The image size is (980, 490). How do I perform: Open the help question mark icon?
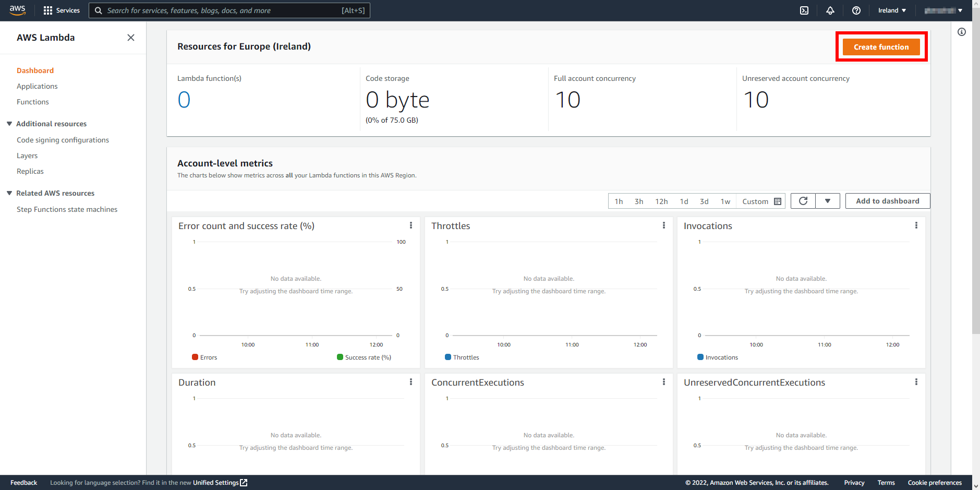[x=856, y=10]
